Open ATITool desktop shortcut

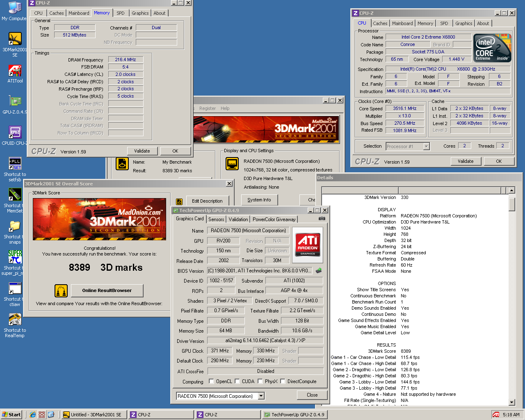click(15, 74)
